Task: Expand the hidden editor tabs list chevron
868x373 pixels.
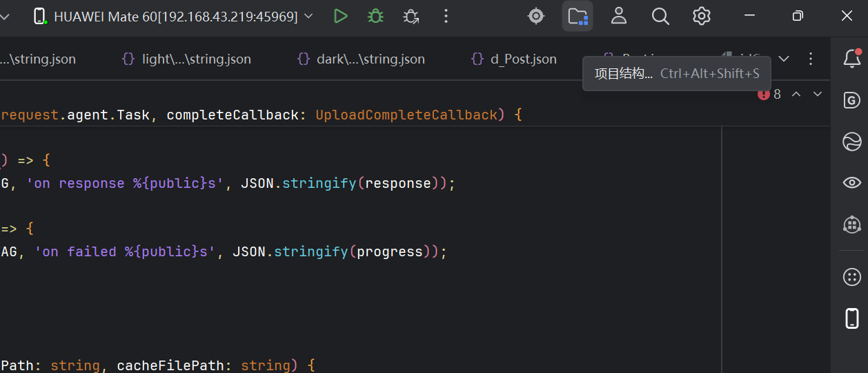Action: click(x=783, y=59)
